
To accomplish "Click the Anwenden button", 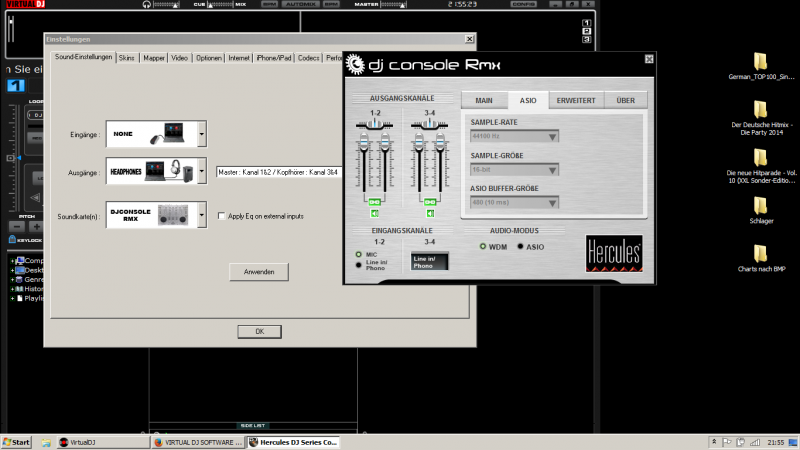I will point(259,272).
